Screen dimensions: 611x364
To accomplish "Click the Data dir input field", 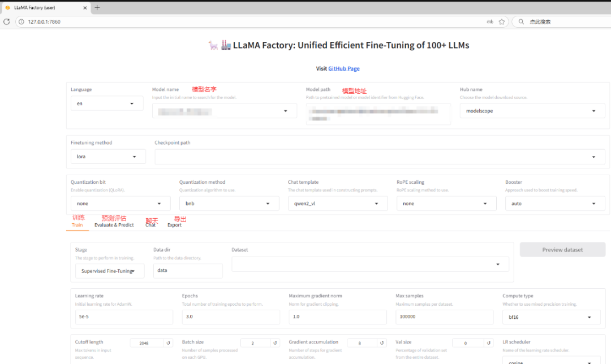I will pos(188,271).
